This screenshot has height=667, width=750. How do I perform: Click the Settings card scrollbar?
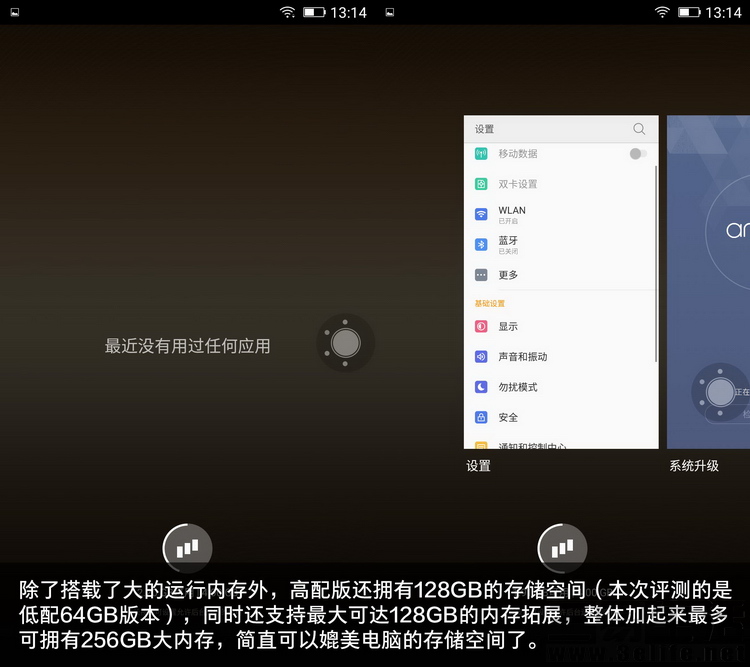pyautogui.click(x=656, y=264)
